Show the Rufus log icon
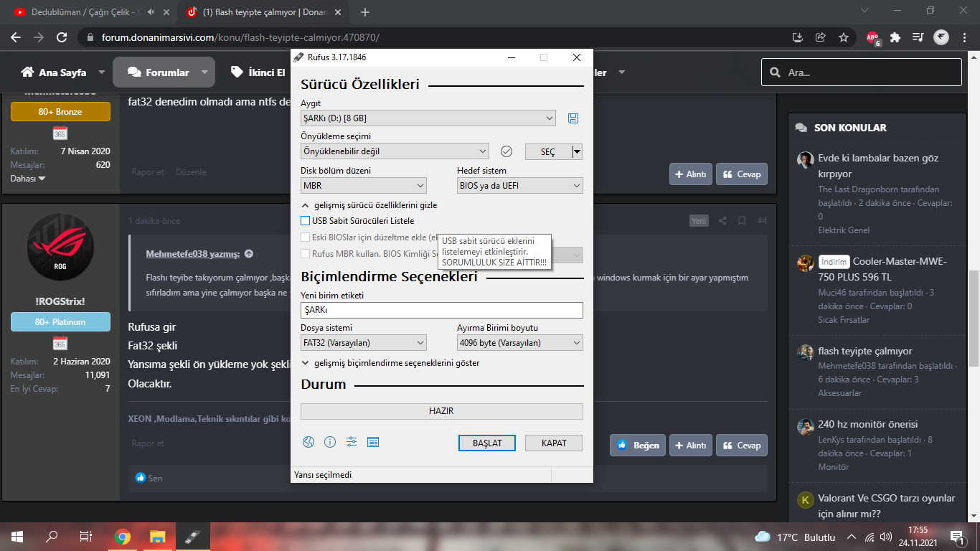 click(x=372, y=442)
